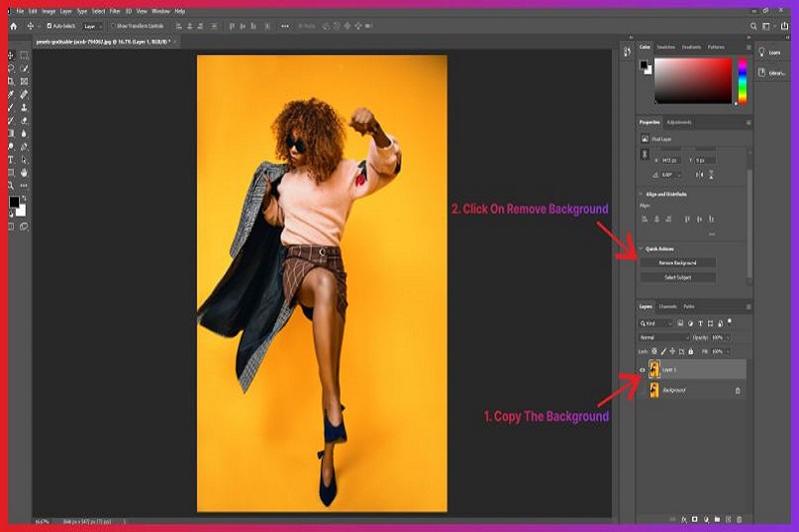This screenshot has height=532, width=799.
Task: Select the Crop tool
Action: (x=11, y=82)
